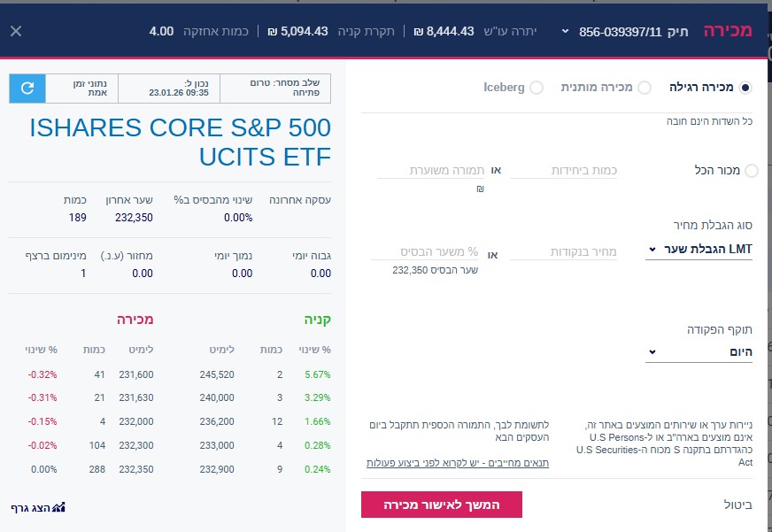Open the תוקף הפקודה validity dropdown showing היום
Image resolution: width=772 pixels, height=532 pixels.
pos(699,351)
